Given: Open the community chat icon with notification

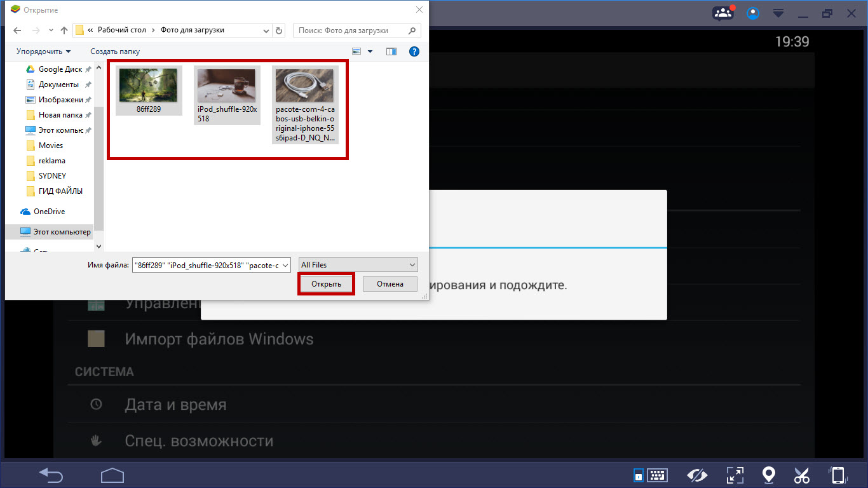Looking at the screenshot, I should click(722, 13).
